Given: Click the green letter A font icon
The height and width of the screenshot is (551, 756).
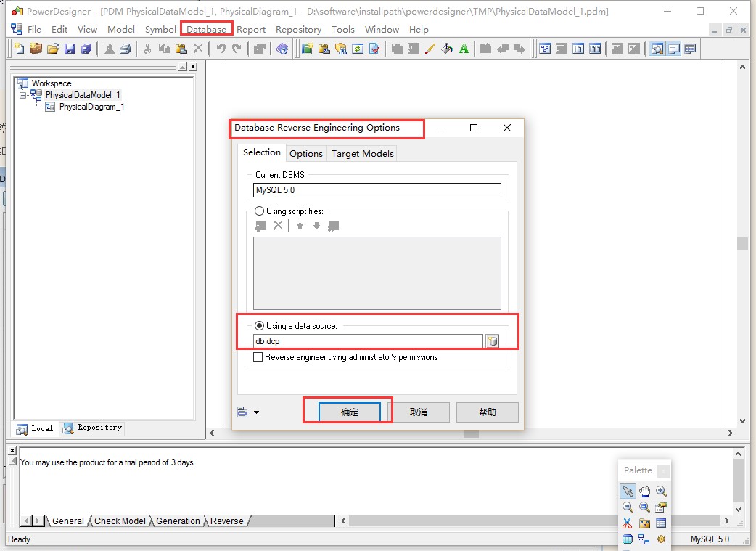Looking at the screenshot, I should click(464, 48).
